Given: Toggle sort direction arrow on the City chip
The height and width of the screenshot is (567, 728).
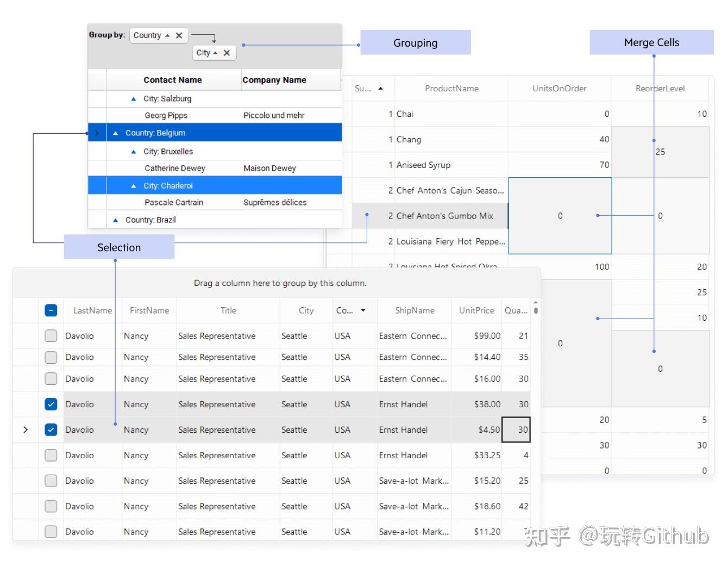Looking at the screenshot, I should pyautogui.click(x=215, y=53).
